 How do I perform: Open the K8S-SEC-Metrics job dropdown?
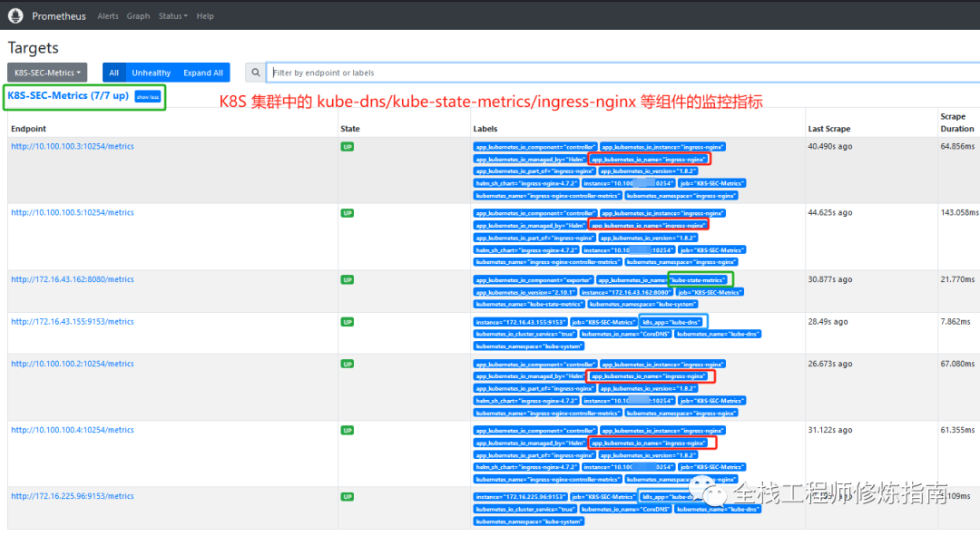point(47,73)
